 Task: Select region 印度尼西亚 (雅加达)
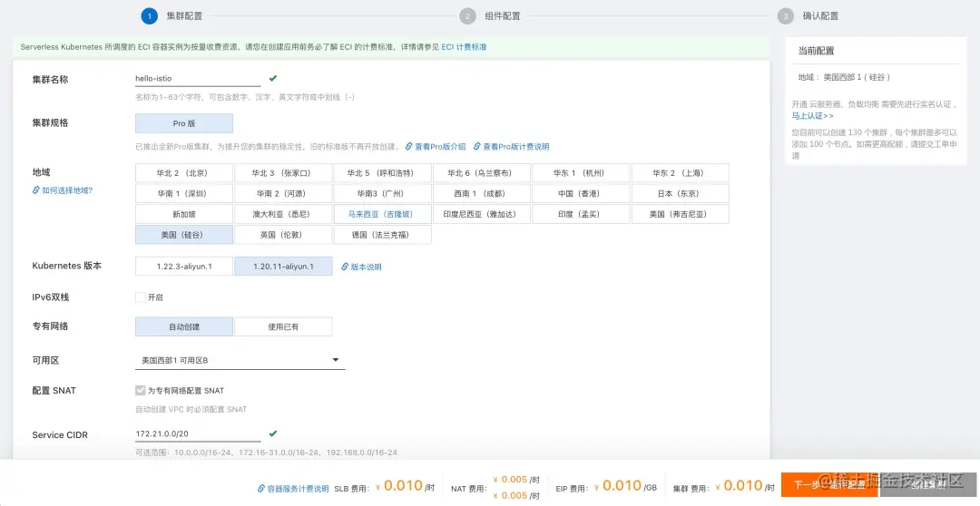coord(481,214)
